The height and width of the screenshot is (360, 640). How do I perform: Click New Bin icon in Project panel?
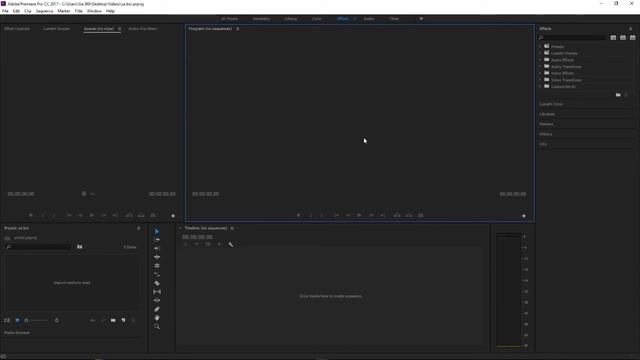pyautogui.click(x=113, y=320)
